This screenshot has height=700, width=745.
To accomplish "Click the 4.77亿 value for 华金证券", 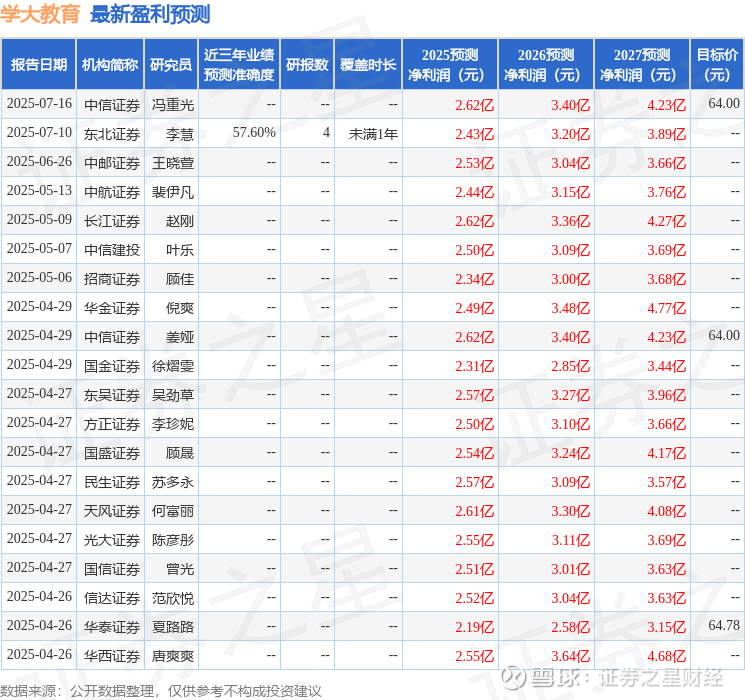I will coord(667,308).
